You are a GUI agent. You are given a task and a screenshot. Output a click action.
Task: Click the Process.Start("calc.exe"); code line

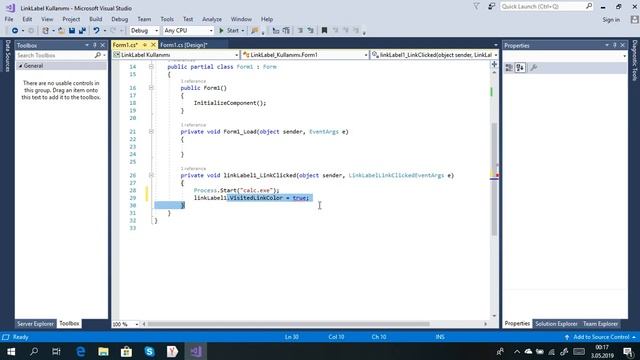(x=236, y=190)
